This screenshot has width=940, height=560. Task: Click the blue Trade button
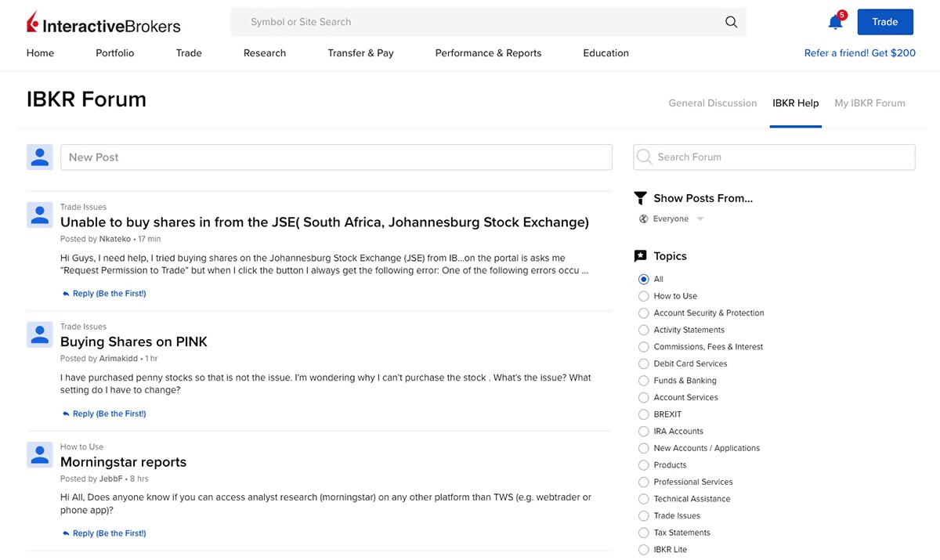click(885, 22)
